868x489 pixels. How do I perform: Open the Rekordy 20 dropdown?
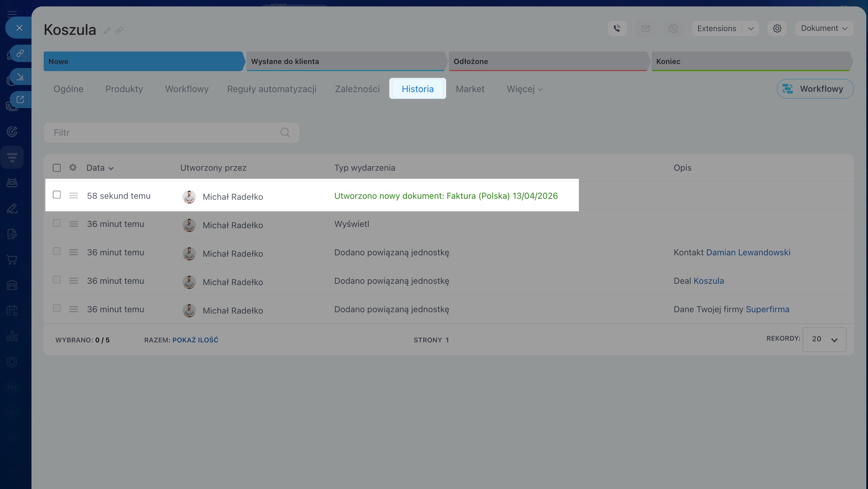tap(824, 339)
